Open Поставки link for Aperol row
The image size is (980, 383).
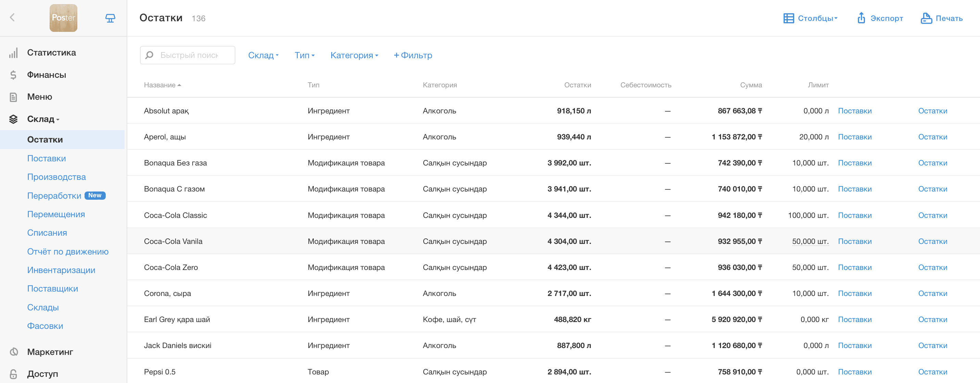tap(854, 137)
